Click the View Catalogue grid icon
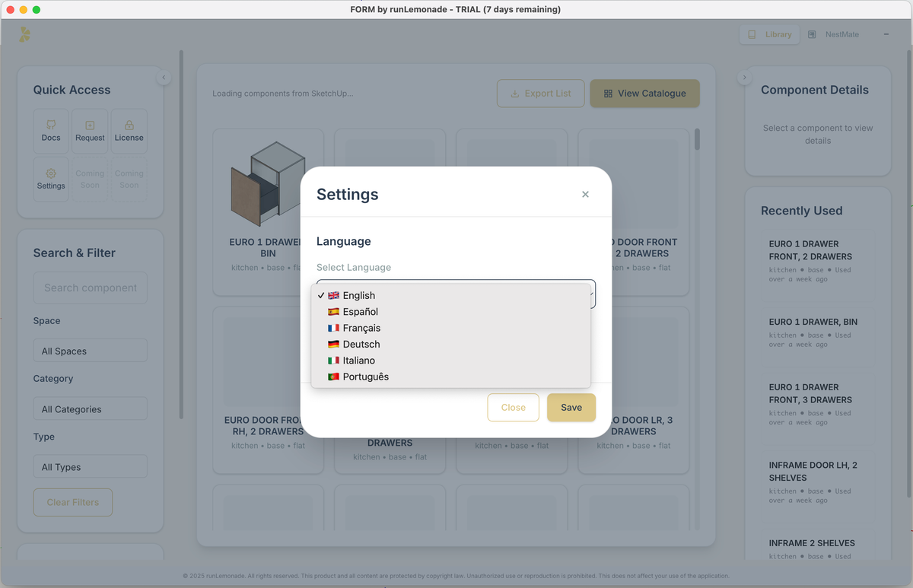Screen dimensions: 913x588 point(607,93)
